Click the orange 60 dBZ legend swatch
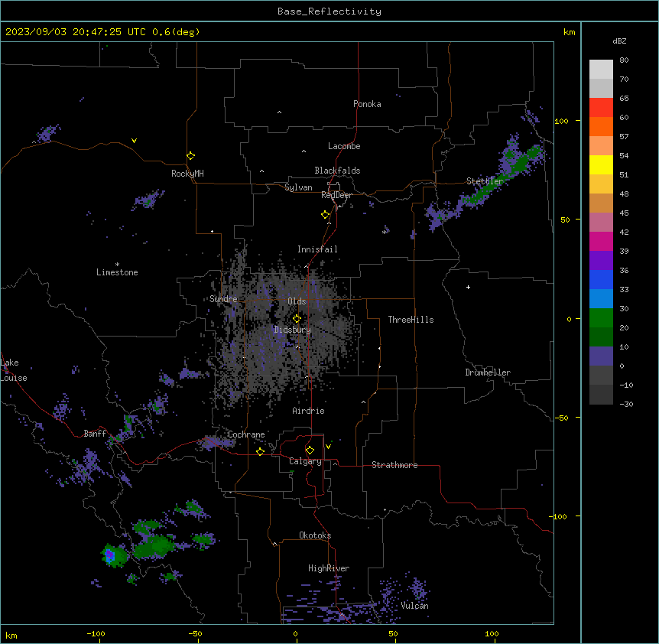This screenshot has width=659, height=644. coord(601,126)
